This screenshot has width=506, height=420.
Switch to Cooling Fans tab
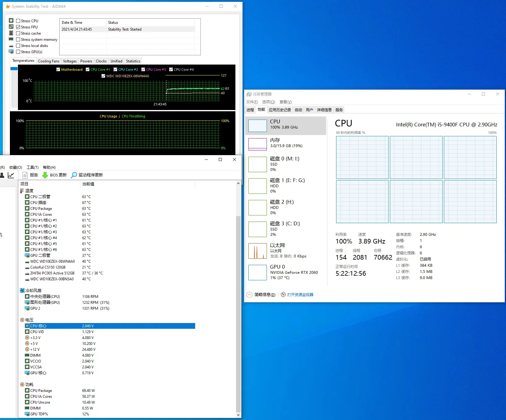click(x=48, y=61)
